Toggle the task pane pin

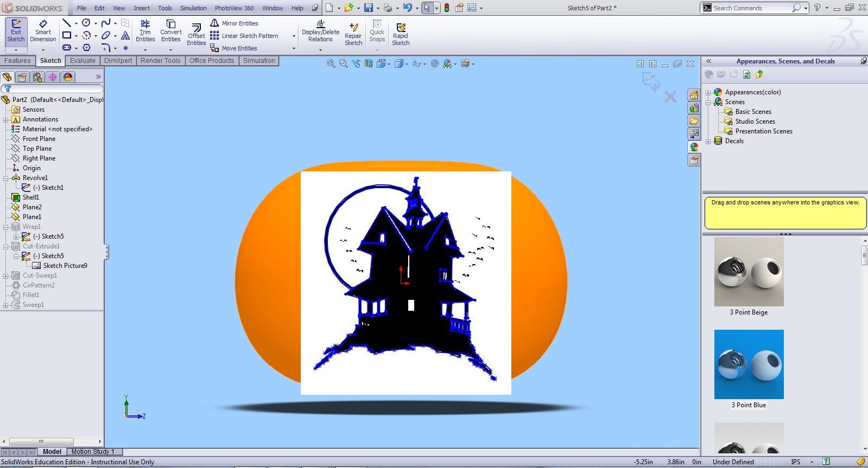(863, 61)
